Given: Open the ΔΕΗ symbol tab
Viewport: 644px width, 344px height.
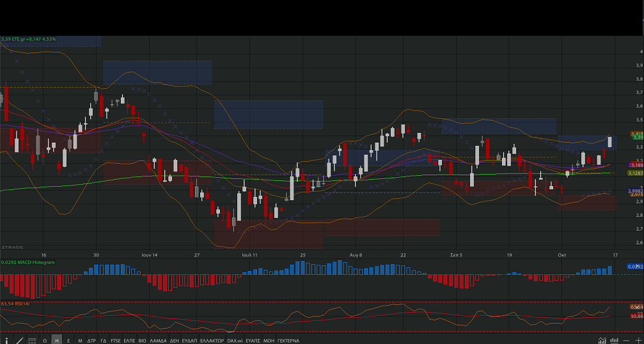Looking at the screenshot, I should point(174,340).
